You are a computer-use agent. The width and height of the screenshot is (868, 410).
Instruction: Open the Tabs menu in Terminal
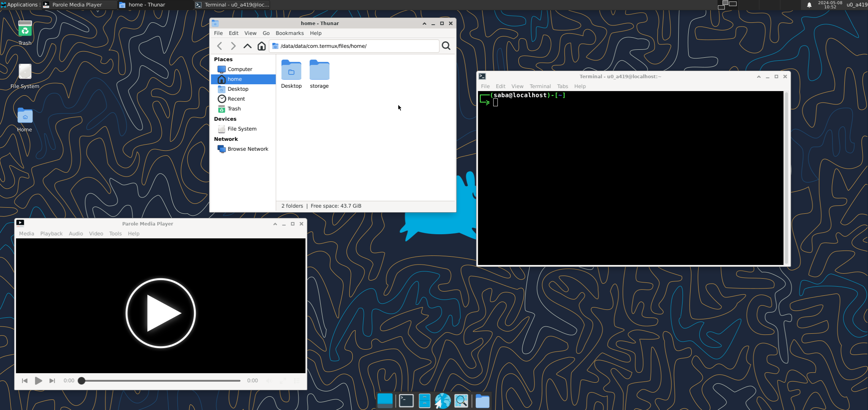tap(562, 86)
